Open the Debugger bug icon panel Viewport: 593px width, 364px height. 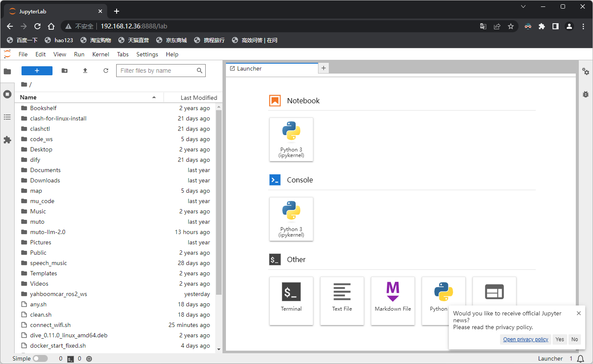586,94
